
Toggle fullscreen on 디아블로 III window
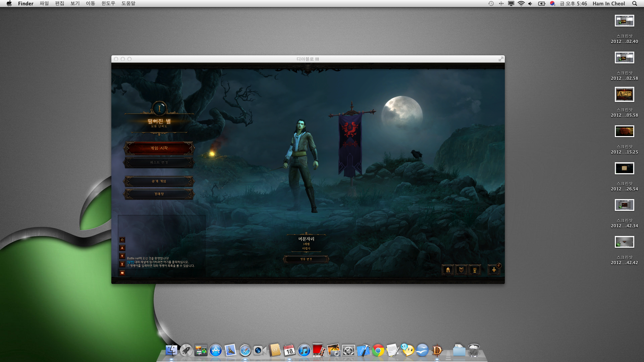[501, 59]
